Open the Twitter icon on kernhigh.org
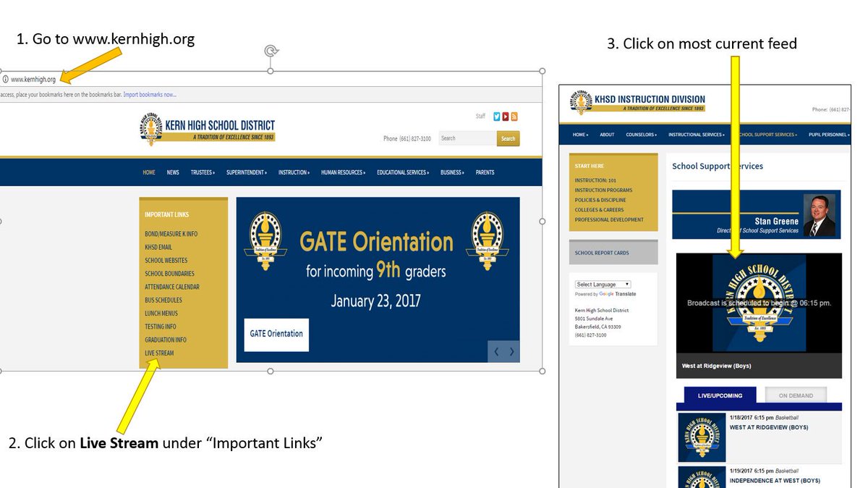868x488 pixels. pos(497,117)
